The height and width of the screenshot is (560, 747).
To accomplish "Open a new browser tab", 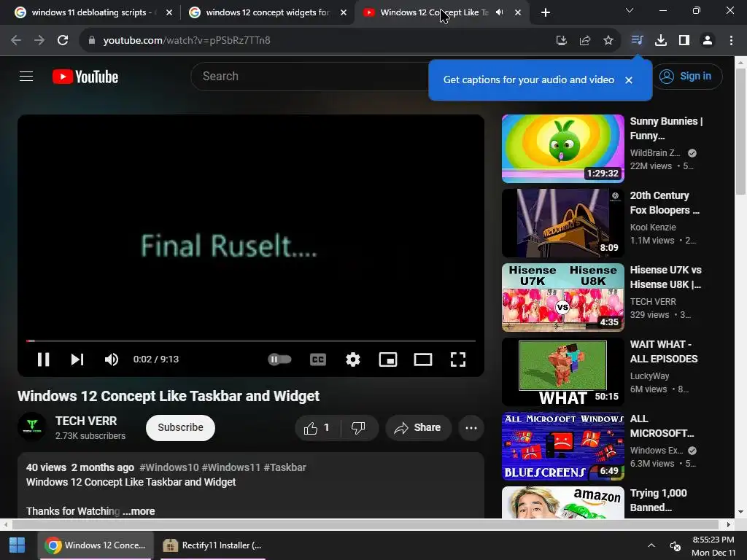I will click(x=546, y=13).
